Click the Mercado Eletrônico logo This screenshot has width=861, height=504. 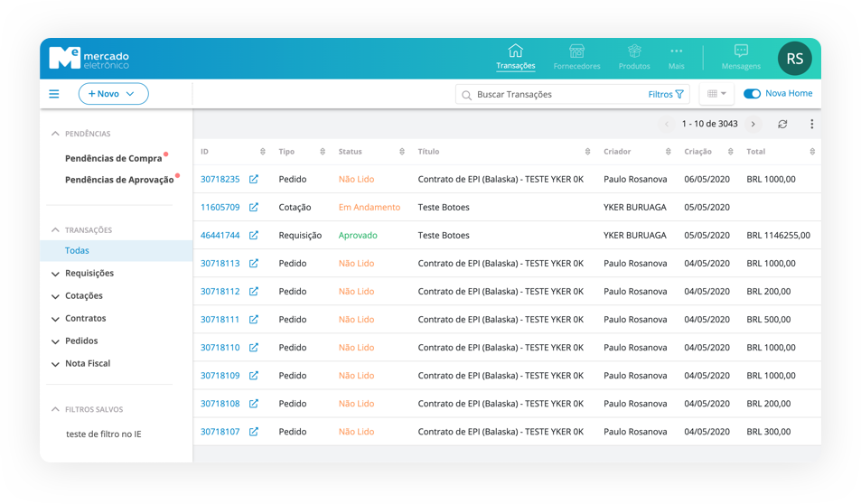[89, 58]
